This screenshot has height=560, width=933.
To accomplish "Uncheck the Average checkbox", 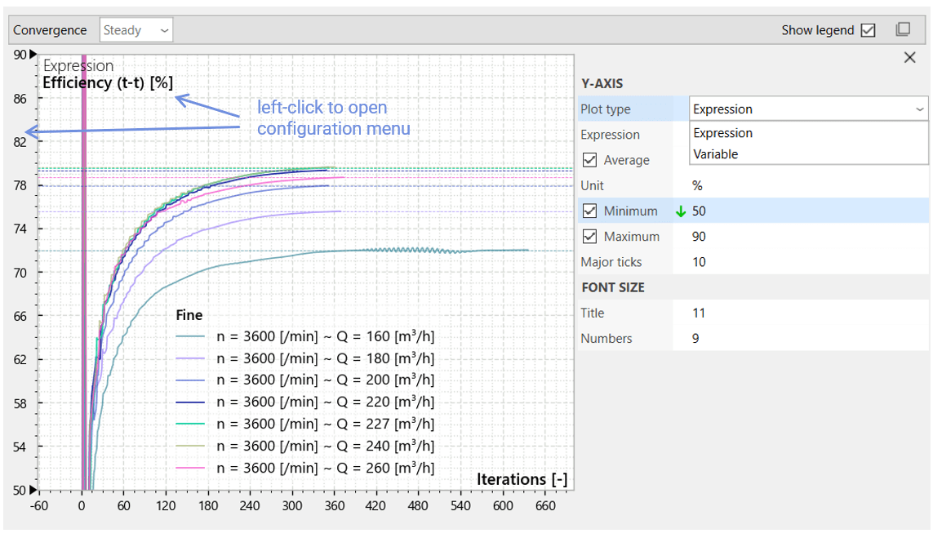I will click(x=589, y=160).
